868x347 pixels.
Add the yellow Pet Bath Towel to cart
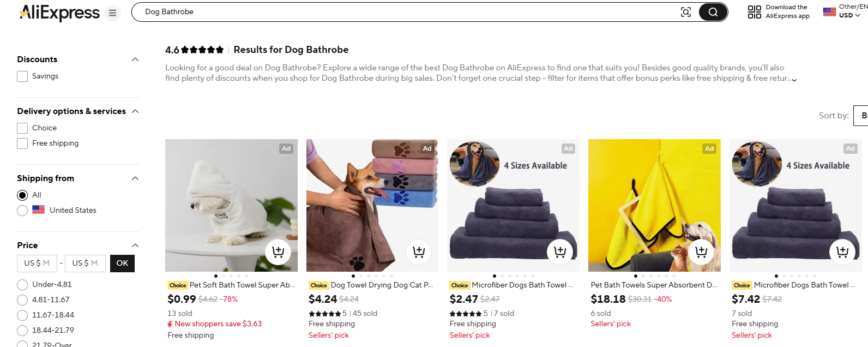click(701, 252)
